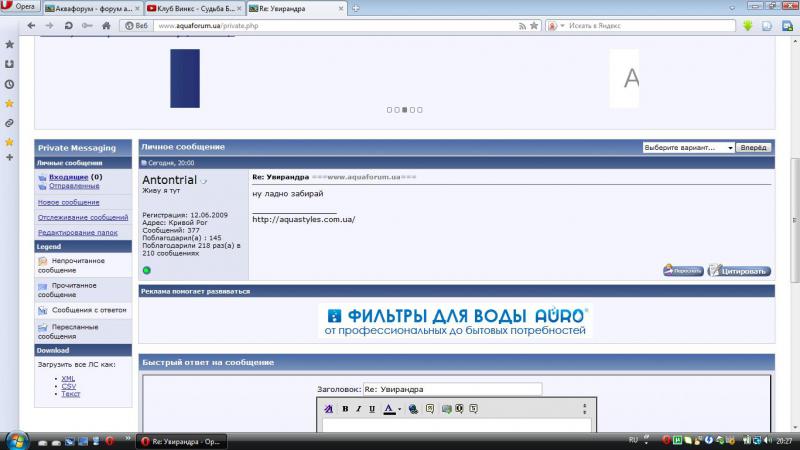Click the 'Цитировать' quote button

[x=739, y=270]
